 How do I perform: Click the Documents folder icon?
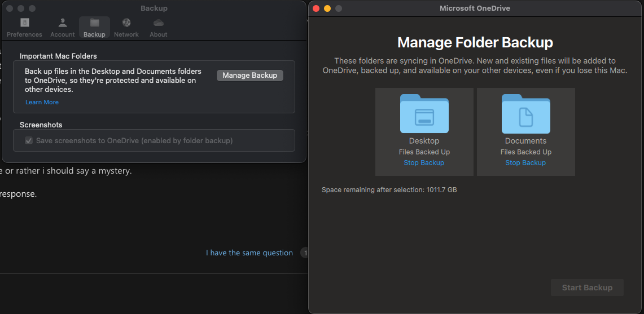pos(525,114)
